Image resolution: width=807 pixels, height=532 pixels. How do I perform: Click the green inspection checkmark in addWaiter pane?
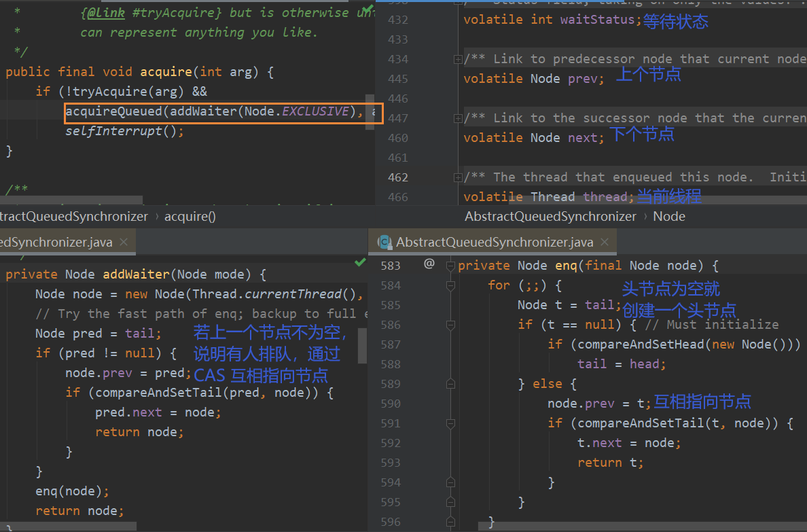point(360,262)
